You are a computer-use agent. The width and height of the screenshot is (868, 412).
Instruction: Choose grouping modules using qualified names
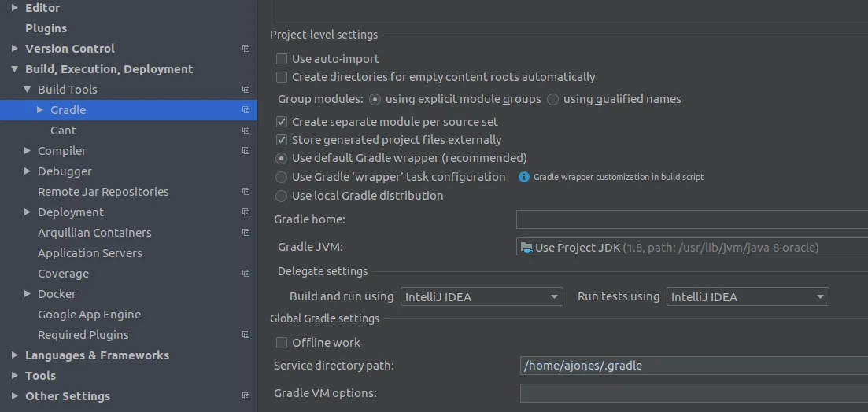553,99
